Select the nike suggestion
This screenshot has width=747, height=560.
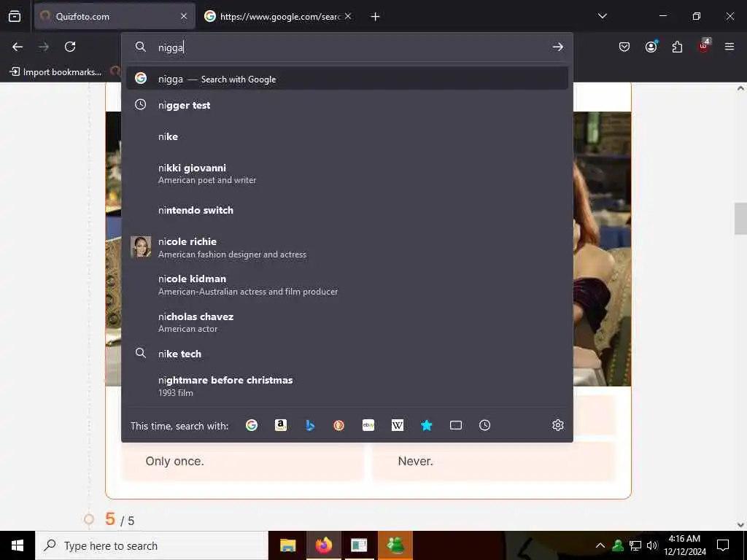(347, 136)
